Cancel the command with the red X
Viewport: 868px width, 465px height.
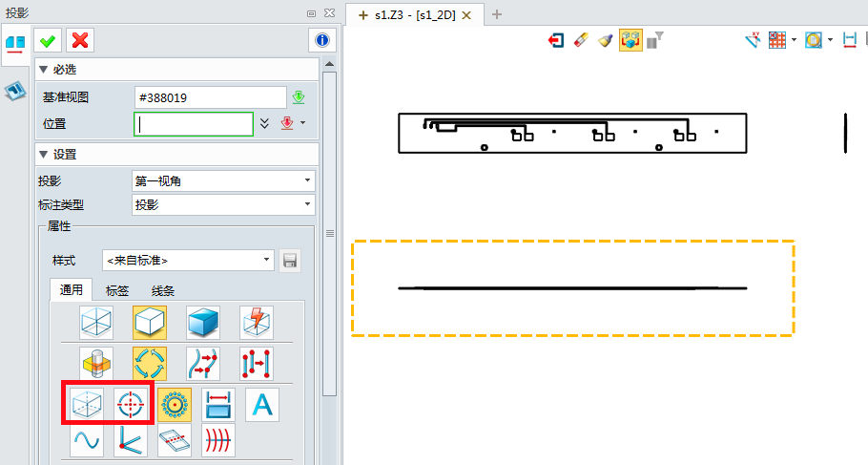point(80,40)
